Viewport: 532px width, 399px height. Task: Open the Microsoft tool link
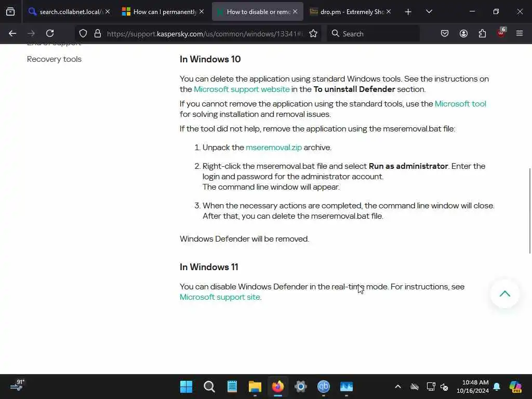point(460,104)
